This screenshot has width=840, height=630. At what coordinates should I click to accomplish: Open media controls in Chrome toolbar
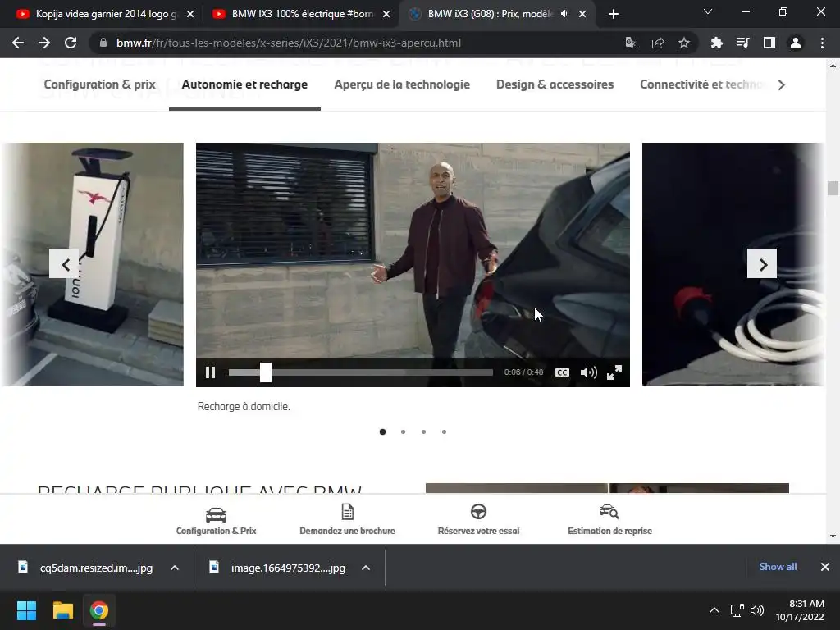click(x=742, y=43)
